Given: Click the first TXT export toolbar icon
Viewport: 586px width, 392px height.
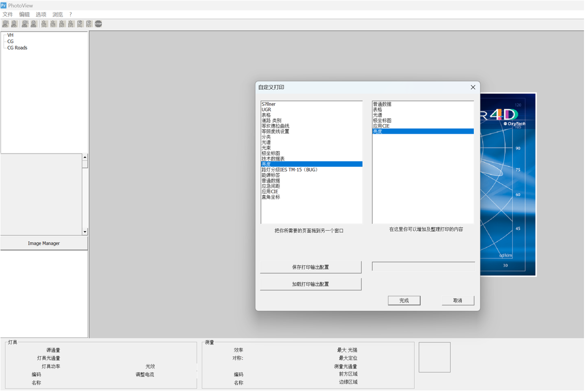Looking at the screenshot, I should [53, 24].
